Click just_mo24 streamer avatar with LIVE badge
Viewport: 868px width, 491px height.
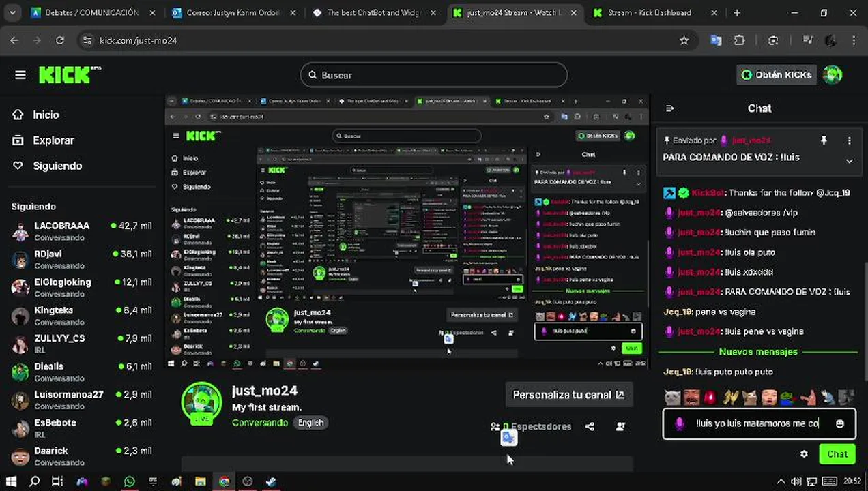(x=201, y=402)
